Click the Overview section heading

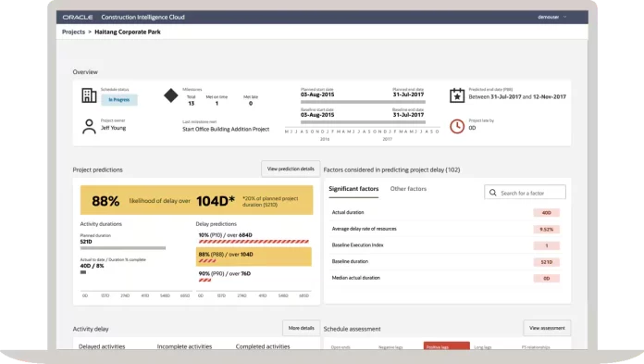85,72
